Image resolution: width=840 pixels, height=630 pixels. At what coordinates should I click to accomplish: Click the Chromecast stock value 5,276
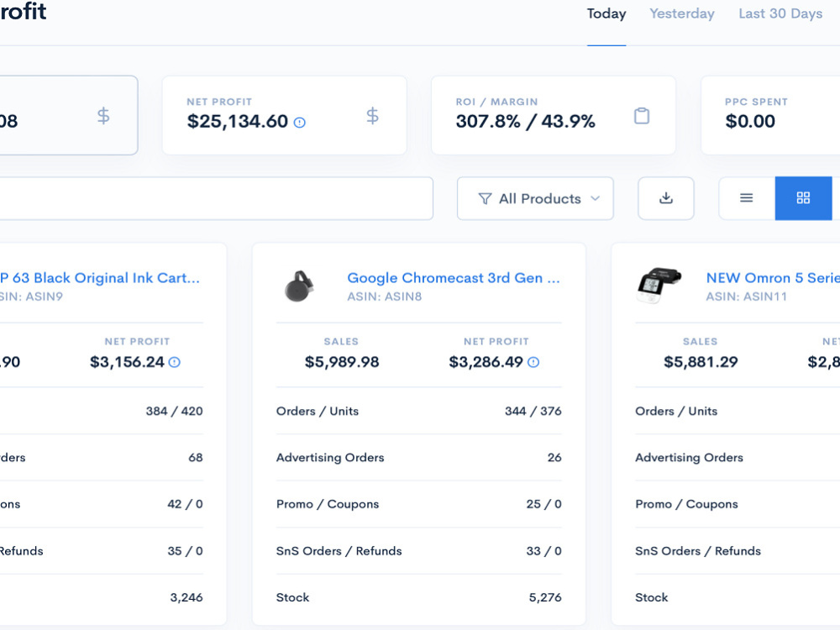[x=545, y=597]
